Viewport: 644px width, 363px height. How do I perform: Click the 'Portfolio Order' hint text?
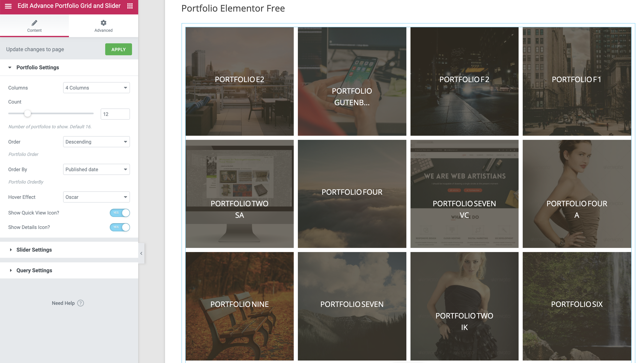[23, 154]
